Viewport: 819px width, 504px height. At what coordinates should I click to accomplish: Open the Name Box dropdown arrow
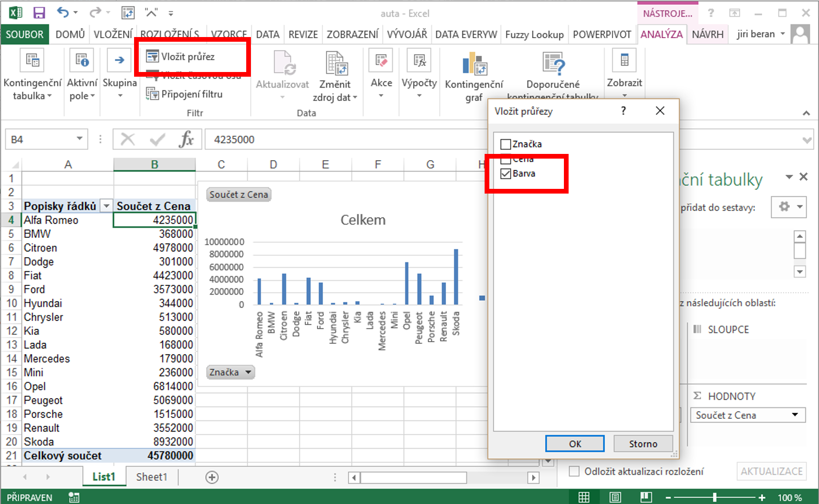tap(79, 139)
